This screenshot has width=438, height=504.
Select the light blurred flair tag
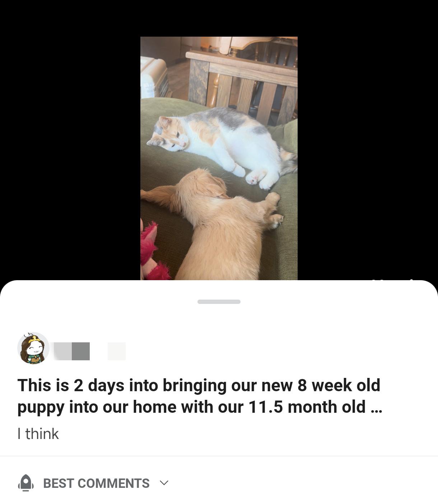pos(117,351)
